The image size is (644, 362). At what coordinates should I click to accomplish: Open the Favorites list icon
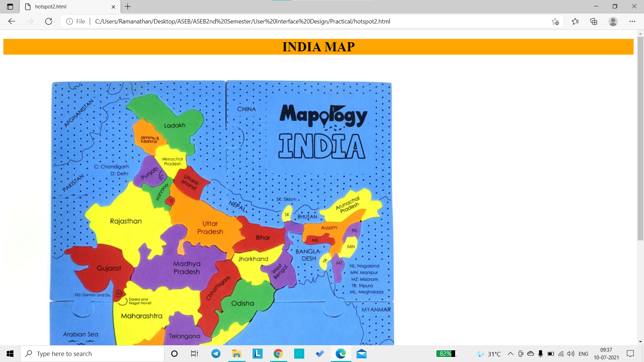[x=575, y=21]
